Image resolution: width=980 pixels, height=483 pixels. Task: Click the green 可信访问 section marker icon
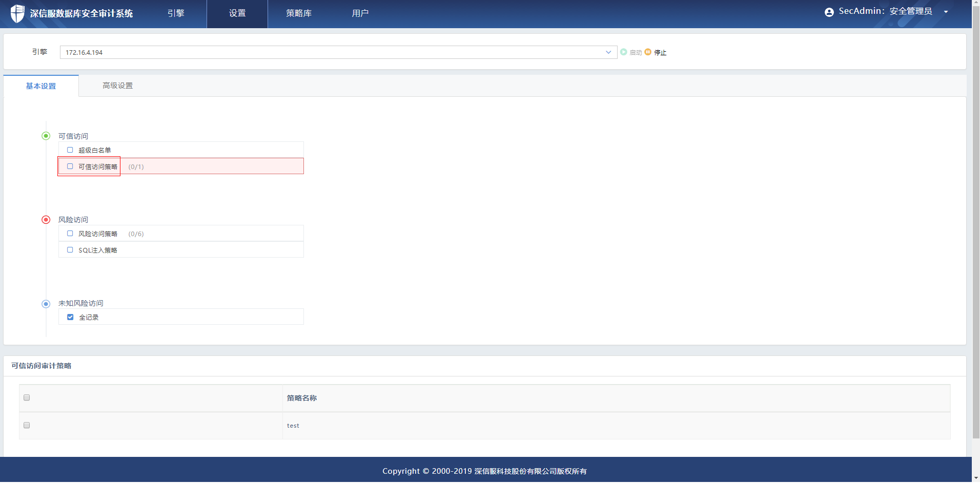[46, 136]
